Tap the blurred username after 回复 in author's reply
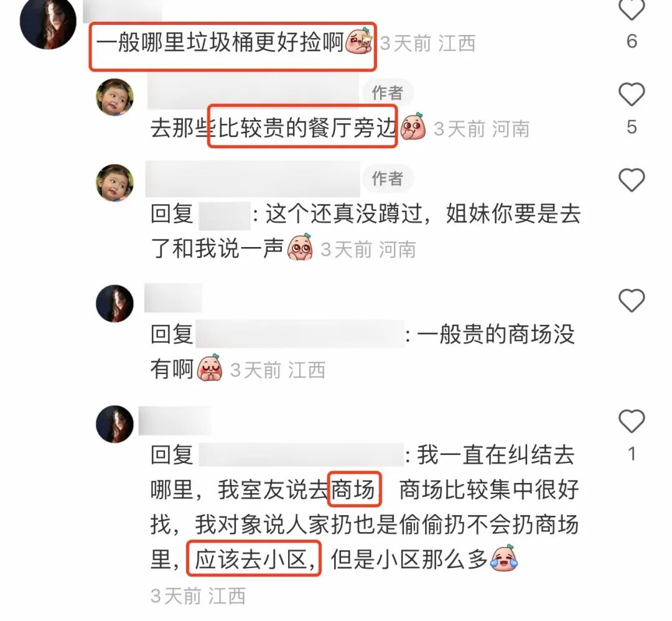The image size is (672, 621). (x=224, y=215)
